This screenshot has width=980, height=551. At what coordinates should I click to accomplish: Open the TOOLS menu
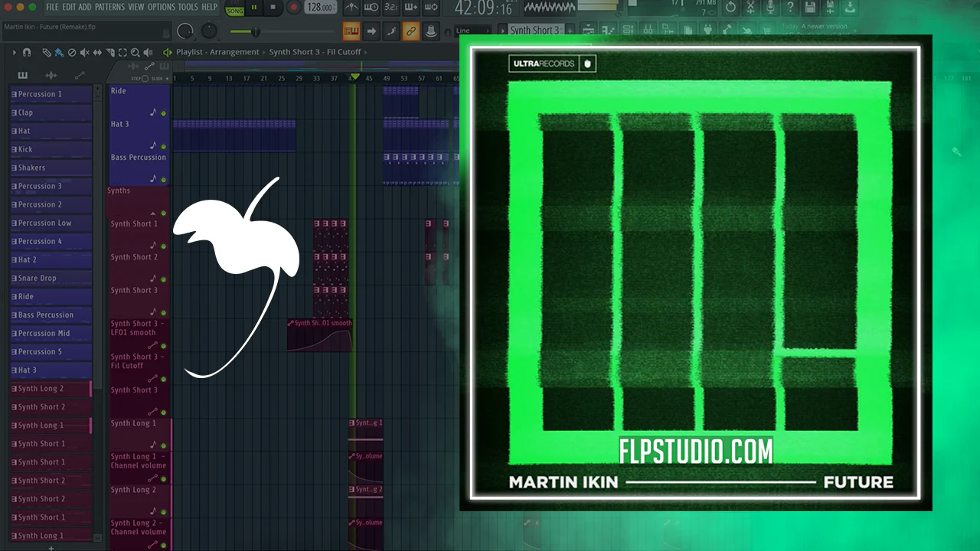click(x=188, y=7)
